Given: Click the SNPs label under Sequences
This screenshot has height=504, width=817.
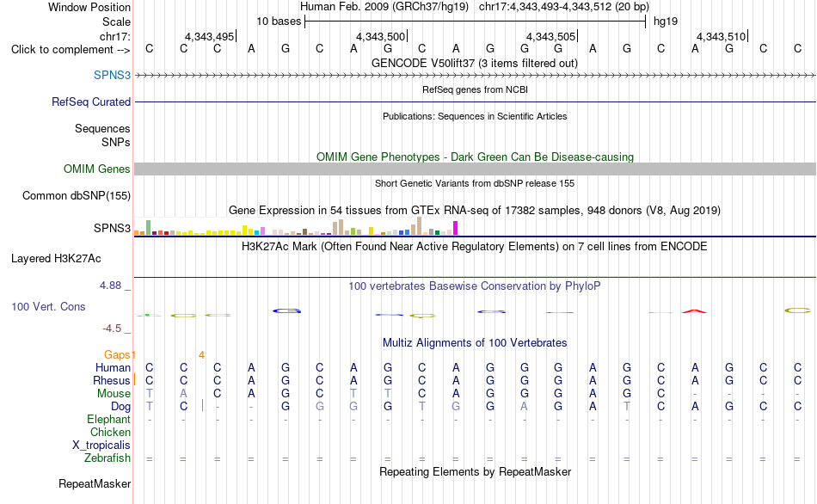Looking at the screenshot, I should (116, 142).
